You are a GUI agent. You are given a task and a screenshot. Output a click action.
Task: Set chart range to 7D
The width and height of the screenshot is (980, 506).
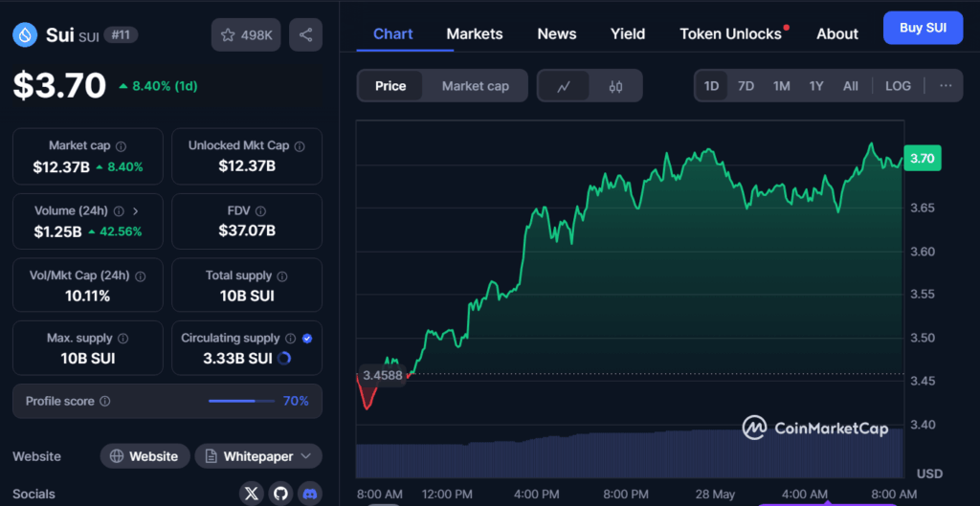746,86
